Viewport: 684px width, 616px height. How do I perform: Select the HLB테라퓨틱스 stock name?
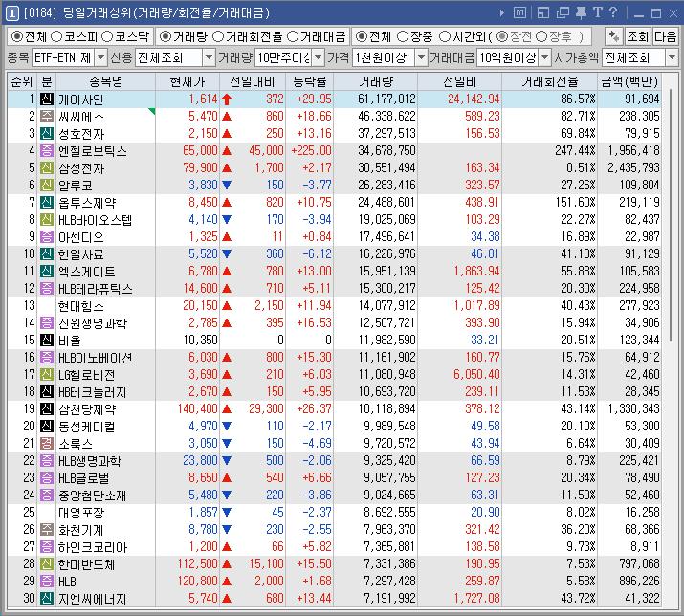[96, 289]
